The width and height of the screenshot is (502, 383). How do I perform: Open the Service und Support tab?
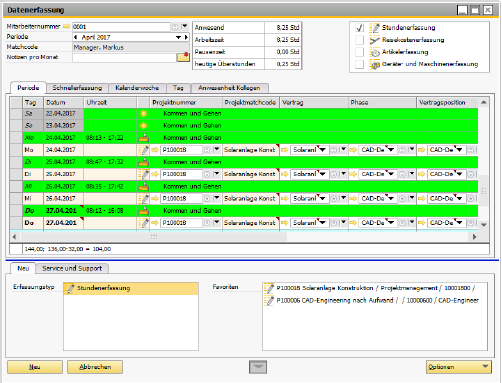click(72, 269)
